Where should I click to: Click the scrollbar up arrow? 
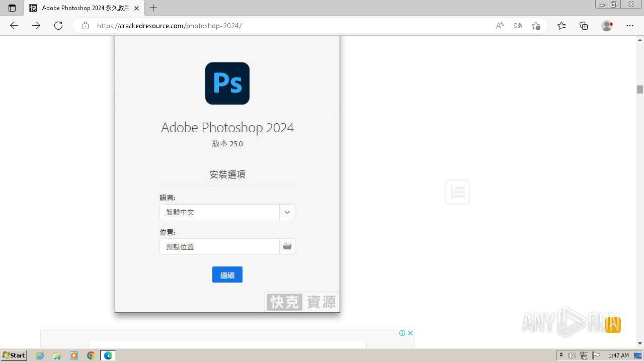tap(640, 39)
